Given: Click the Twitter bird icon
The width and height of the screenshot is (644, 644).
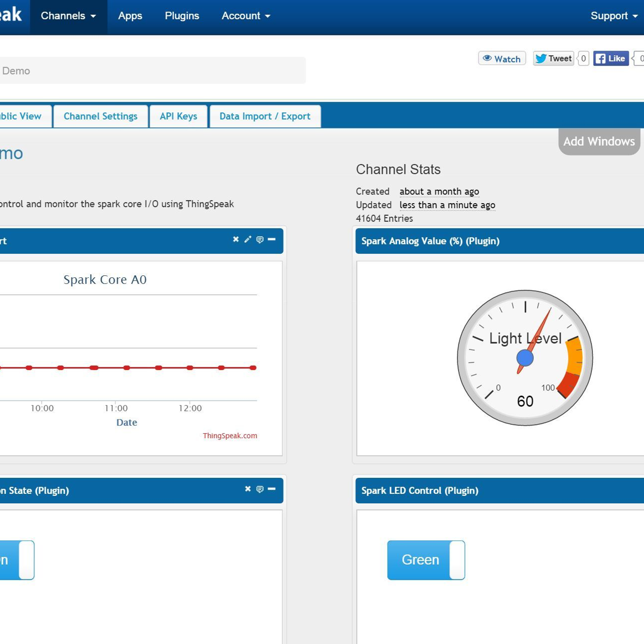Looking at the screenshot, I should [541, 59].
